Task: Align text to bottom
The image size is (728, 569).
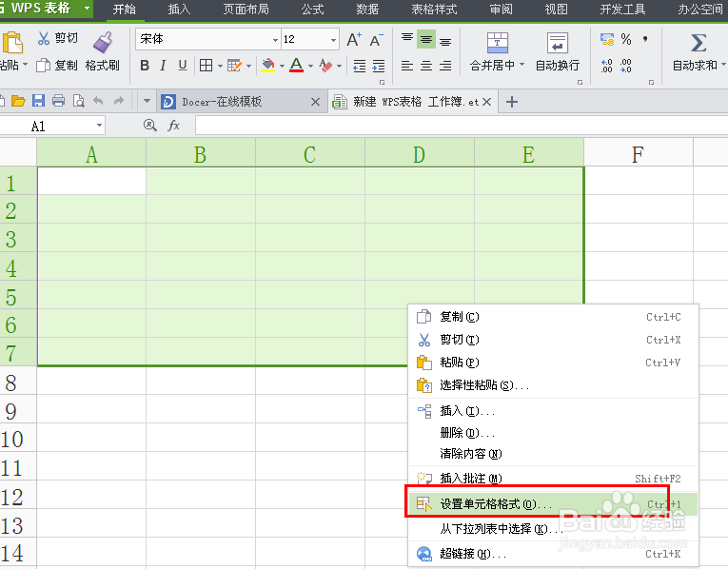Action: [x=445, y=41]
